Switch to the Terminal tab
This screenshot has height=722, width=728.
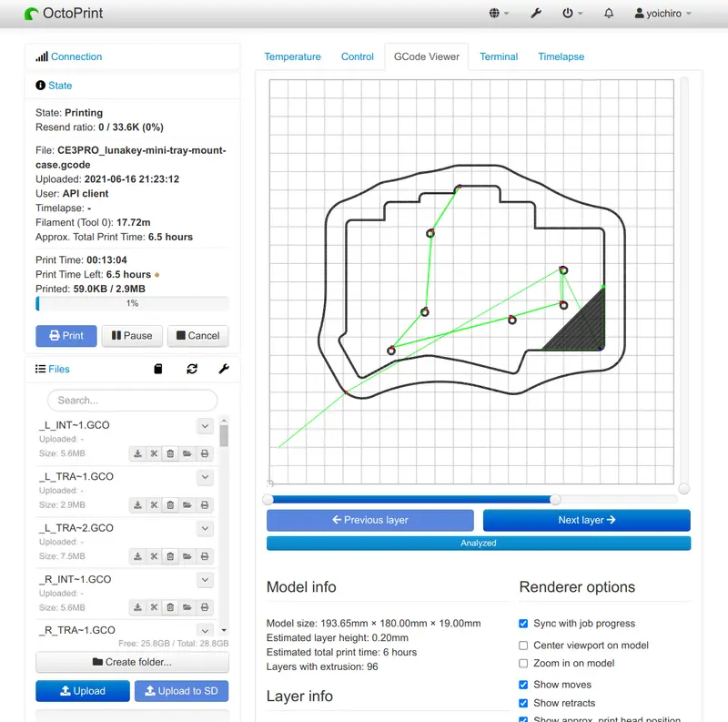pos(499,56)
